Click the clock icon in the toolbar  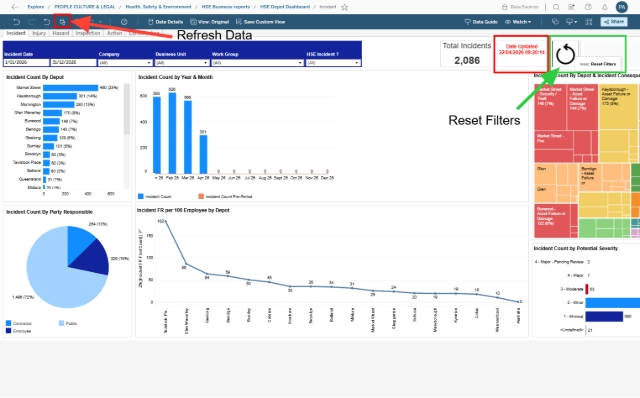coord(124,22)
